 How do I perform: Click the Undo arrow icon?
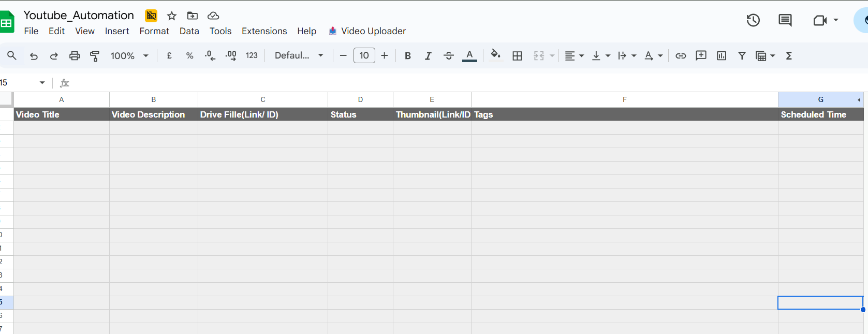34,56
